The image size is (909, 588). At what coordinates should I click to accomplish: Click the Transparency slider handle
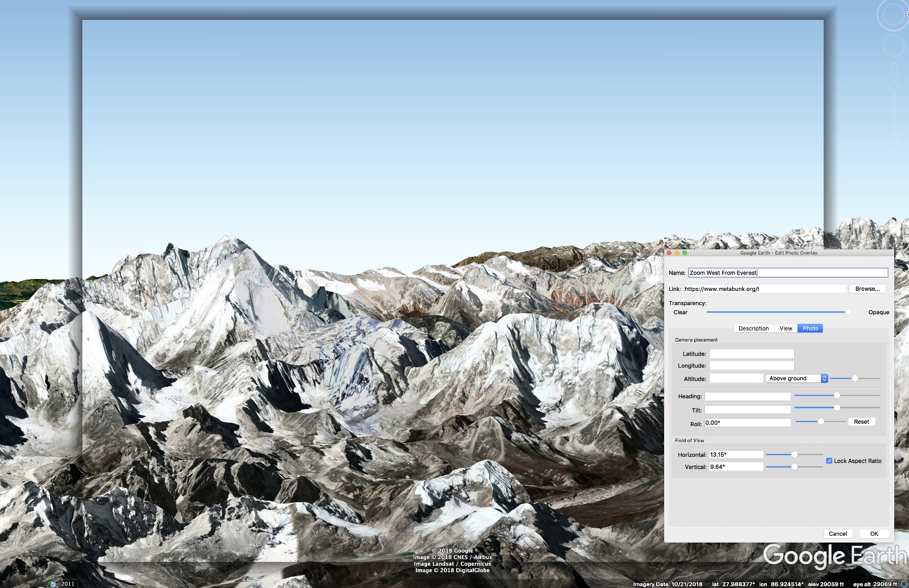coord(848,312)
